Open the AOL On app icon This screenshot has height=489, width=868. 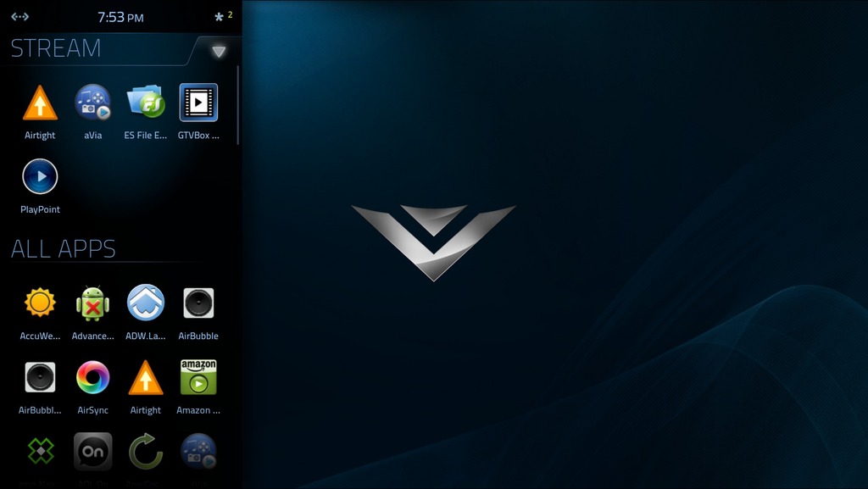pyautogui.click(x=93, y=452)
